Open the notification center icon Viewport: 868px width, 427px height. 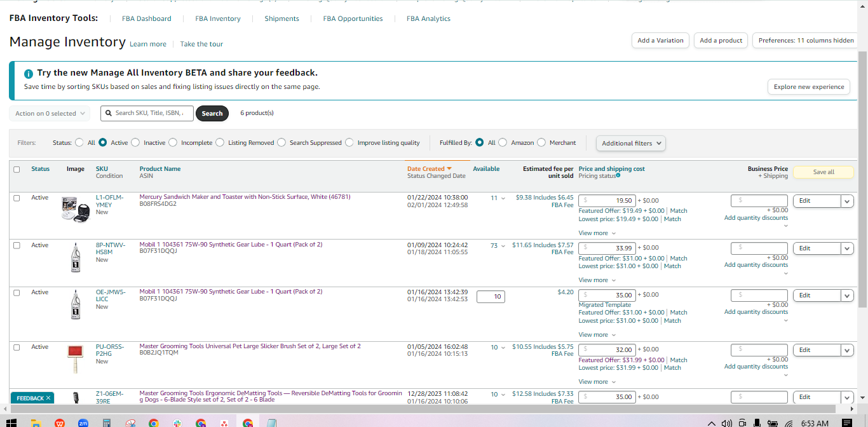click(846, 423)
